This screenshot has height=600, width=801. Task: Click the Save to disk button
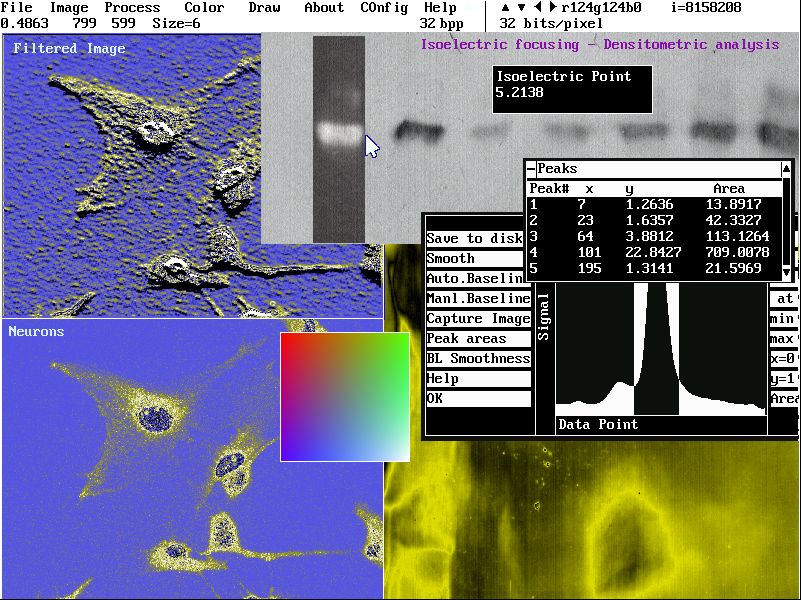475,238
